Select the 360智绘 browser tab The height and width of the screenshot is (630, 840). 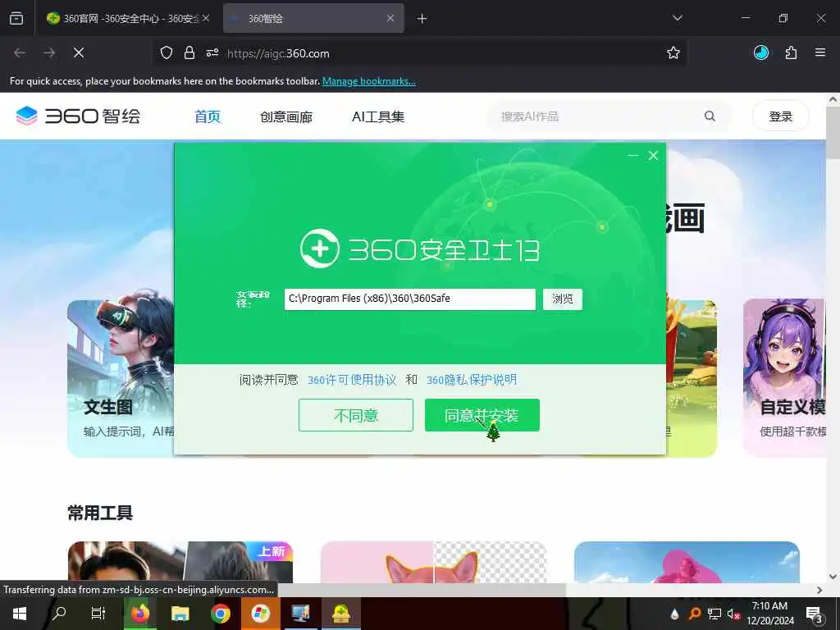pos(313,18)
